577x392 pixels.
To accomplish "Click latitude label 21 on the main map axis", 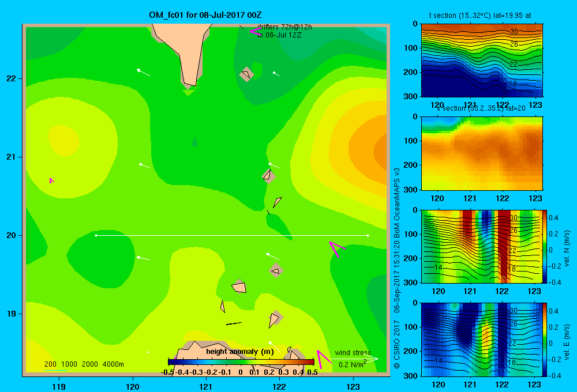I will (12, 157).
